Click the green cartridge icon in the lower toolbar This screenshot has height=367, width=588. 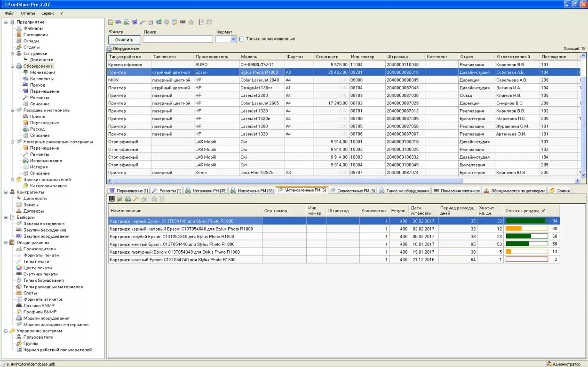pyautogui.click(x=119, y=199)
